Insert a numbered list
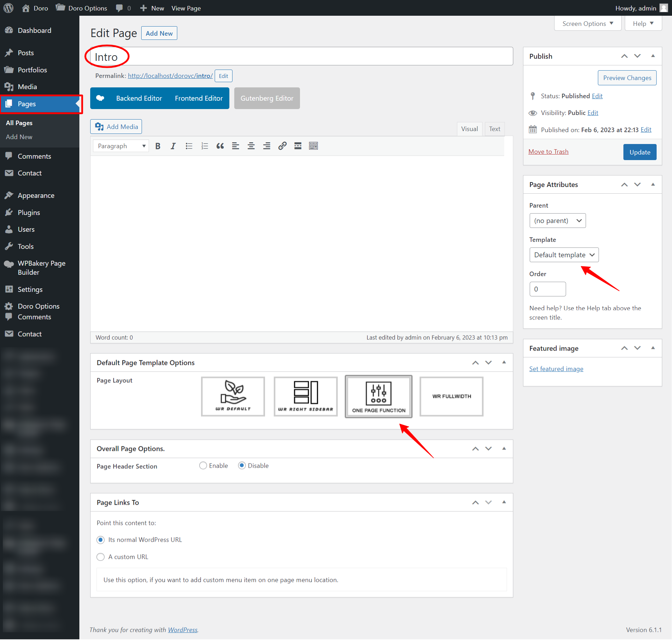 click(205, 146)
